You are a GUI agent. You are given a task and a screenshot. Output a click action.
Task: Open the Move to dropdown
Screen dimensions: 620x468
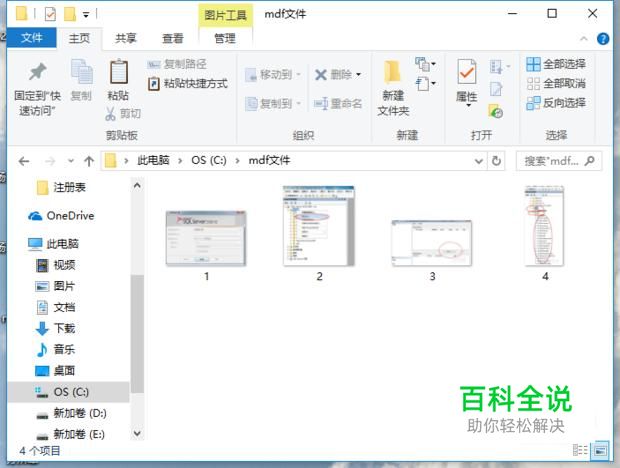pyautogui.click(x=273, y=74)
